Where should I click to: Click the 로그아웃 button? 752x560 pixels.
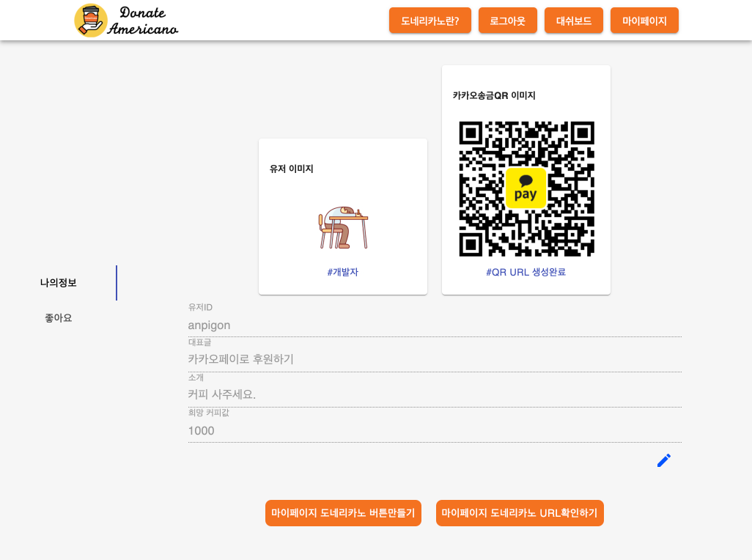pos(508,21)
